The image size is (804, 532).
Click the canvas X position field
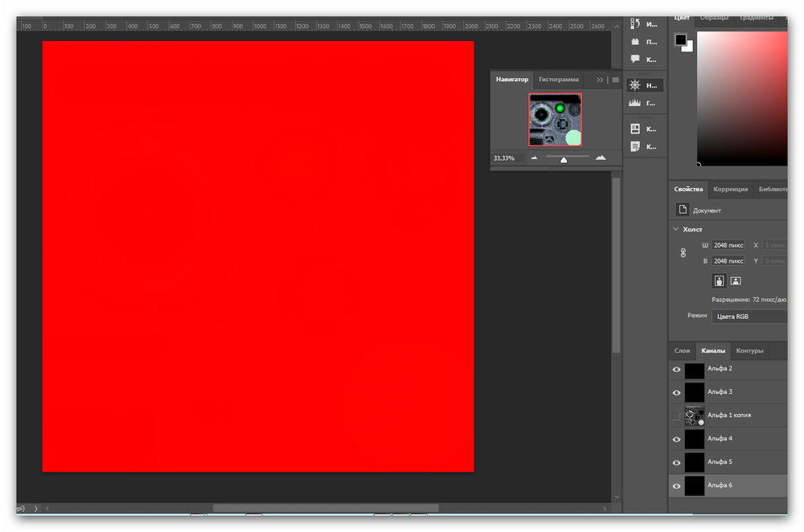(775, 245)
